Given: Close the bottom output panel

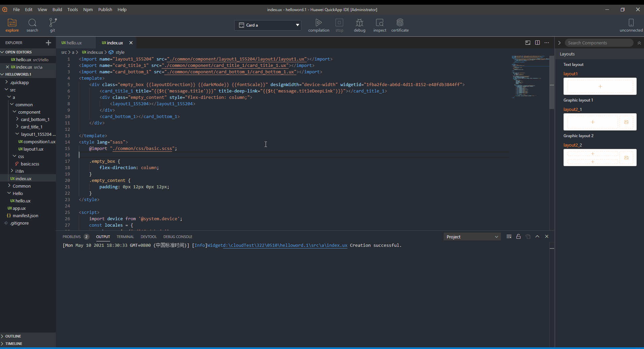Looking at the screenshot, I should click(547, 236).
